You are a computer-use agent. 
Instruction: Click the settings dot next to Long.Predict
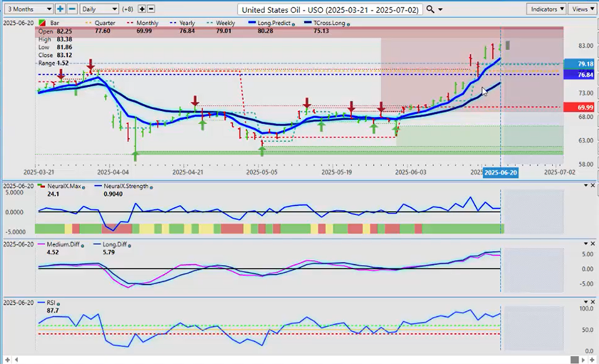click(x=293, y=24)
